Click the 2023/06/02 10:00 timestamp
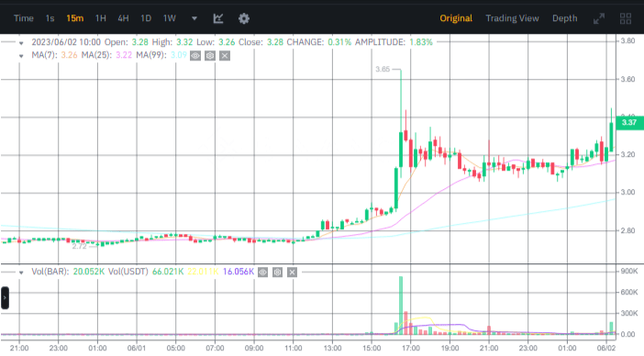This screenshot has width=644, height=356. pos(66,42)
